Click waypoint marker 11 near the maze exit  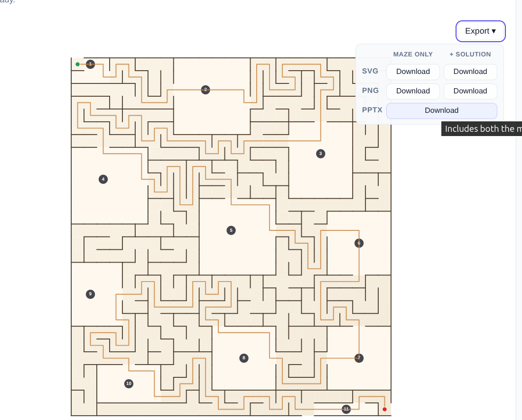pos(346,408)
